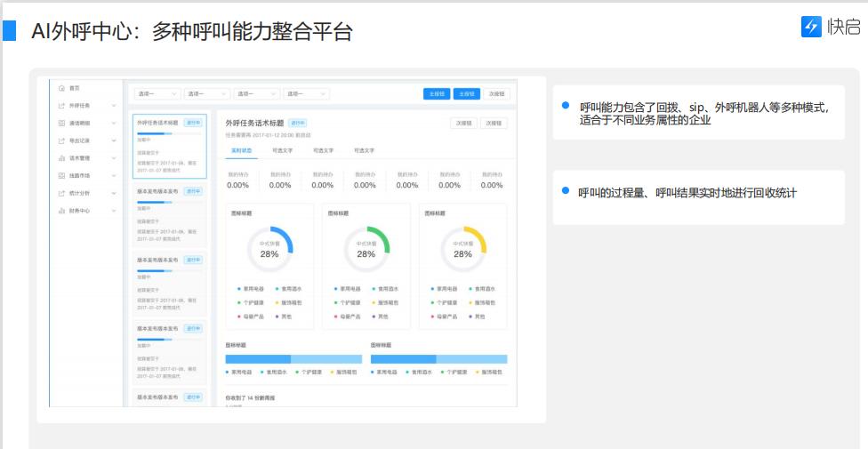Expand the 导出记录 menu chevron
868x449 pixels.
point(114,140)
